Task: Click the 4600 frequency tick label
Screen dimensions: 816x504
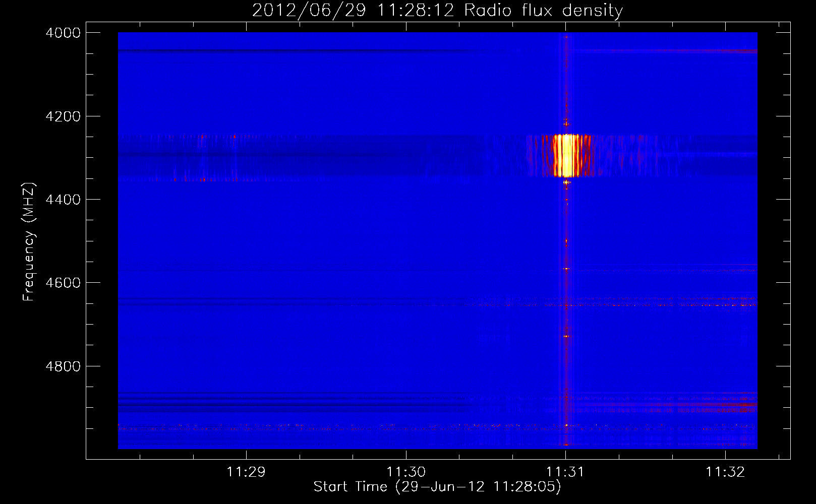Action: (63, 283)
